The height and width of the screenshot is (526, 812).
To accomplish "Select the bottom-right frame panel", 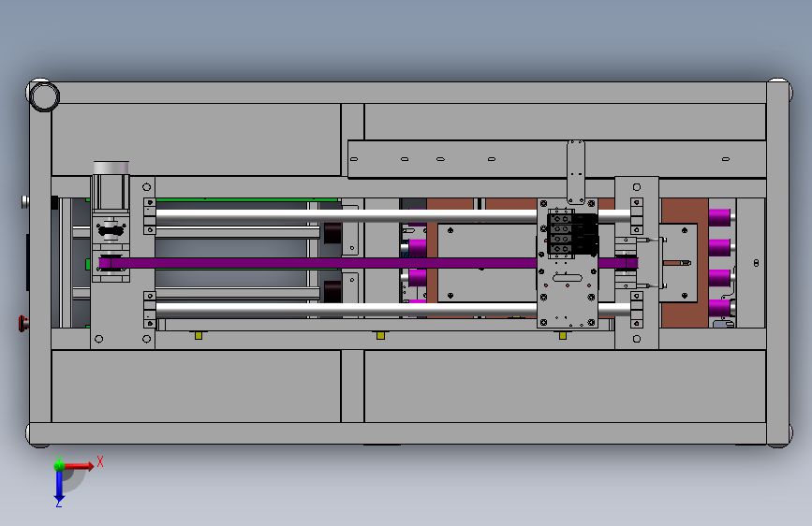I will pos(565,387).
